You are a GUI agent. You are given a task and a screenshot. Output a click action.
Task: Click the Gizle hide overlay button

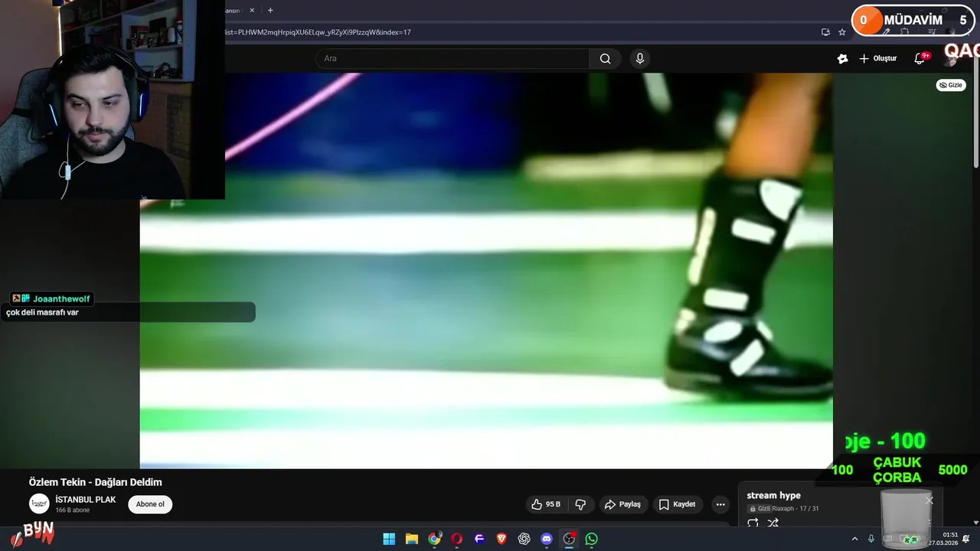[951, 85]
